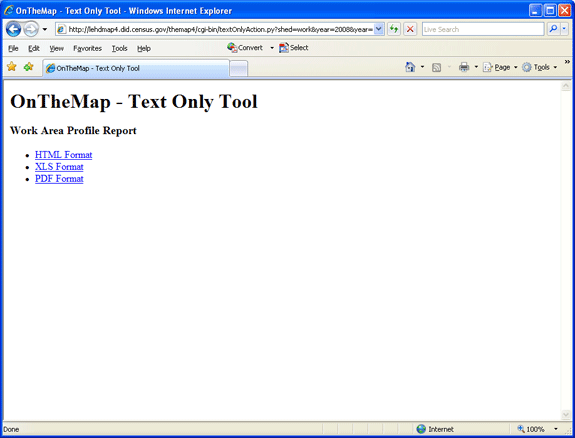Click the Done status text
The image size is (575, 438).
11,429
